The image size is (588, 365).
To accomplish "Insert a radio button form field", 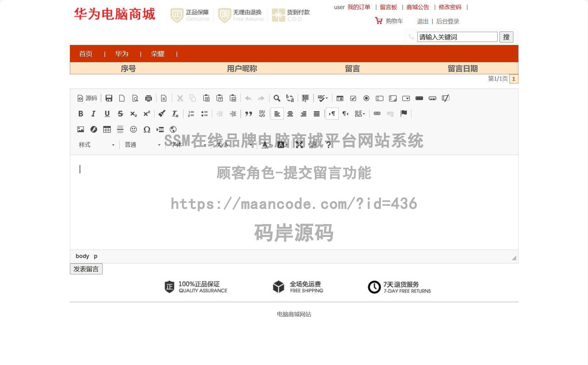I will point(366,98).
